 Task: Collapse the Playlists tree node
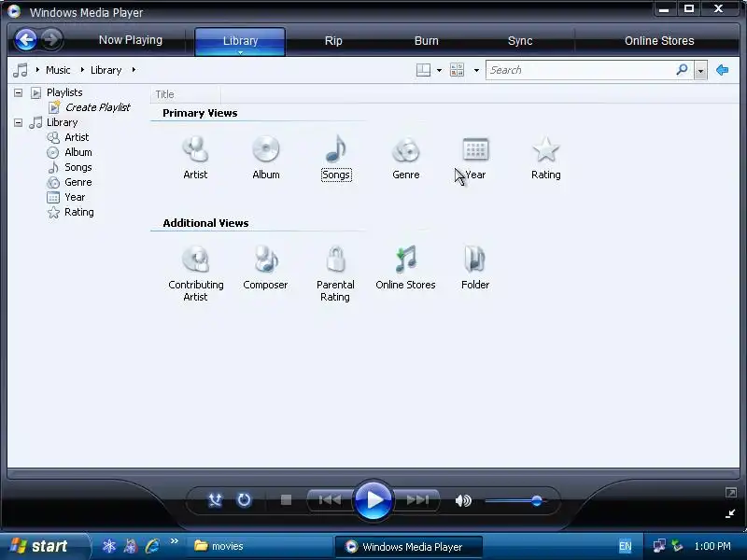click(18, 92)
